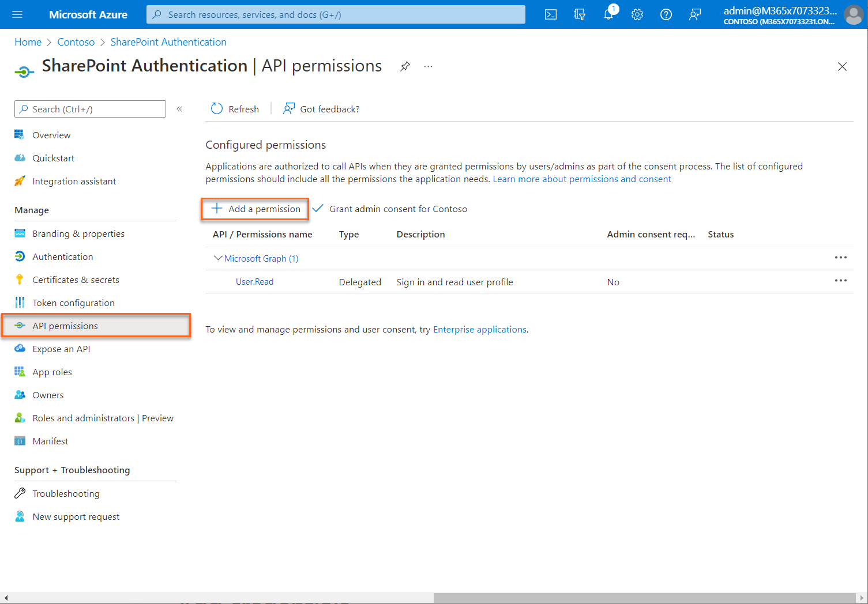Image resolution: width=868 pixels, height=604 pixels.
Task: Collapse the Microsoft Graph permissions group
Action: point(218,258)
